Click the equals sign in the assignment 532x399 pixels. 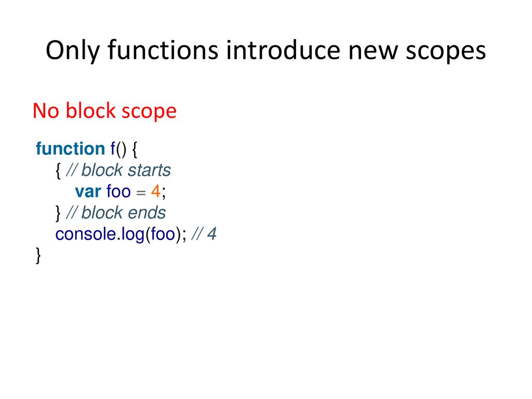[x=141, y=193]
